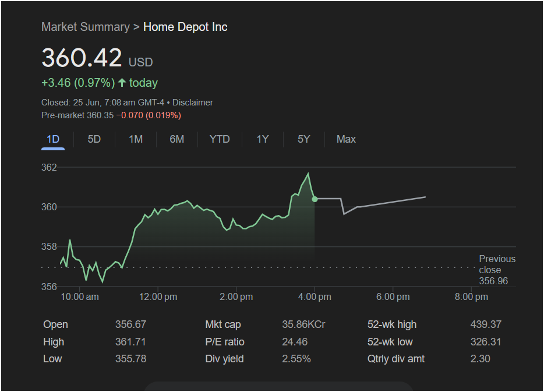Click the Previous close 356.96 label
The image size is (544, 392).
click(497, 270)
